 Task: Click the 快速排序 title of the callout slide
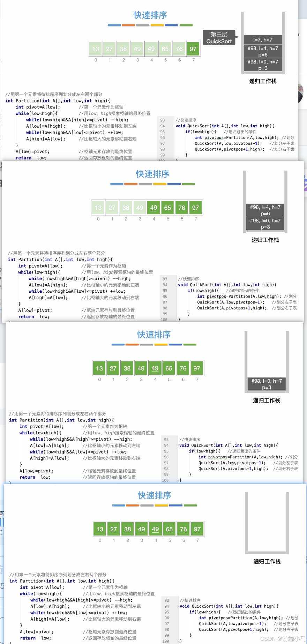pos(150,15)
